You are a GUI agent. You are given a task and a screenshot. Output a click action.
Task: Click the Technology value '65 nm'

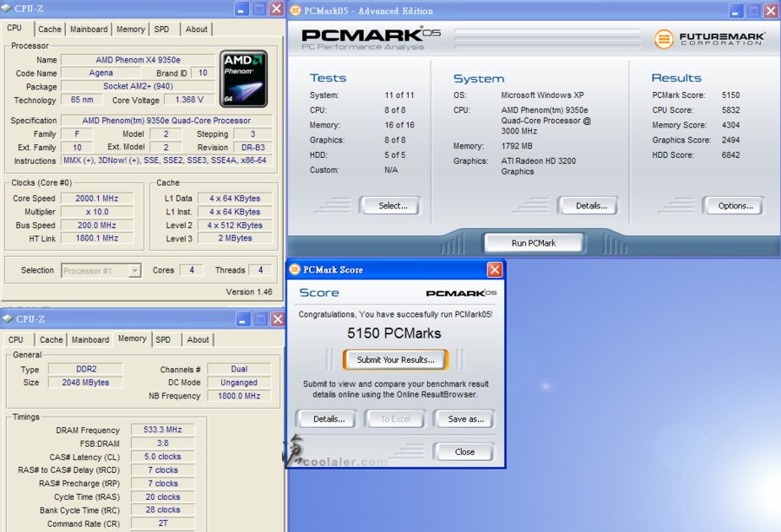point(82,100)
